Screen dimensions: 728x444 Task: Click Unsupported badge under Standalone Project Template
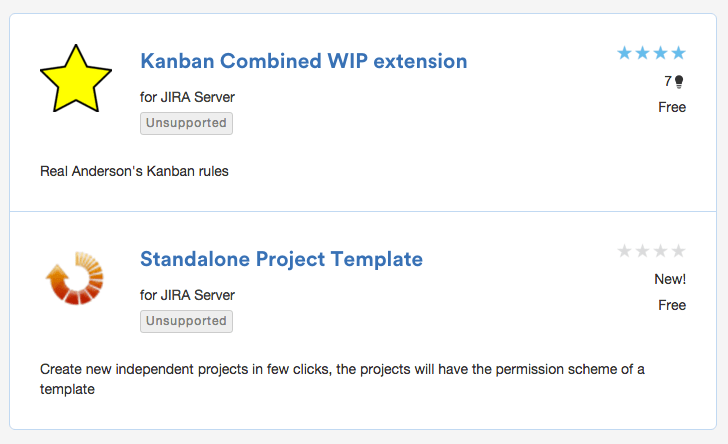pyautogui.click(x=186, y=321)
